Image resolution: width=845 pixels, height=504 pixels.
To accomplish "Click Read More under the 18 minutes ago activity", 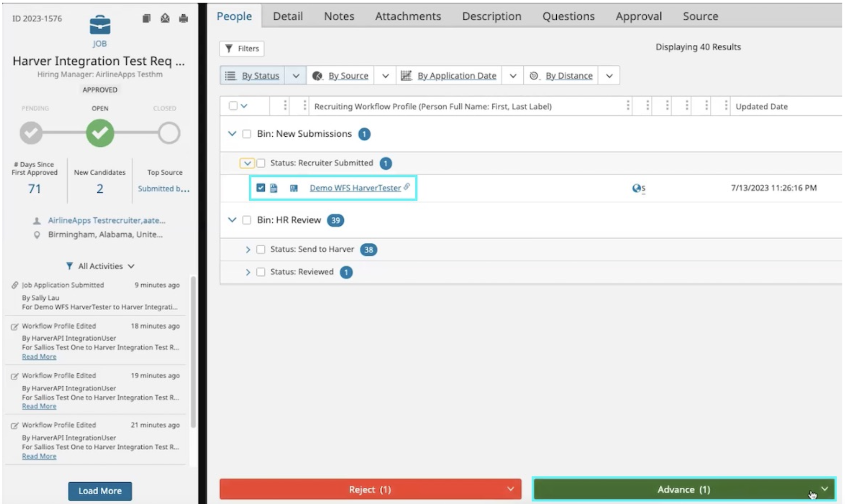I will pos(39,356).
